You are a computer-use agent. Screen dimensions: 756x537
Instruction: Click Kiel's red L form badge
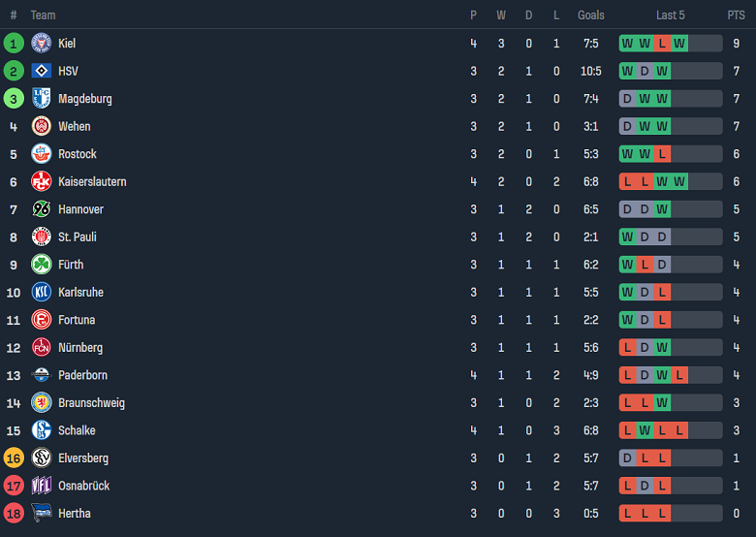click(x=662, y=44)
